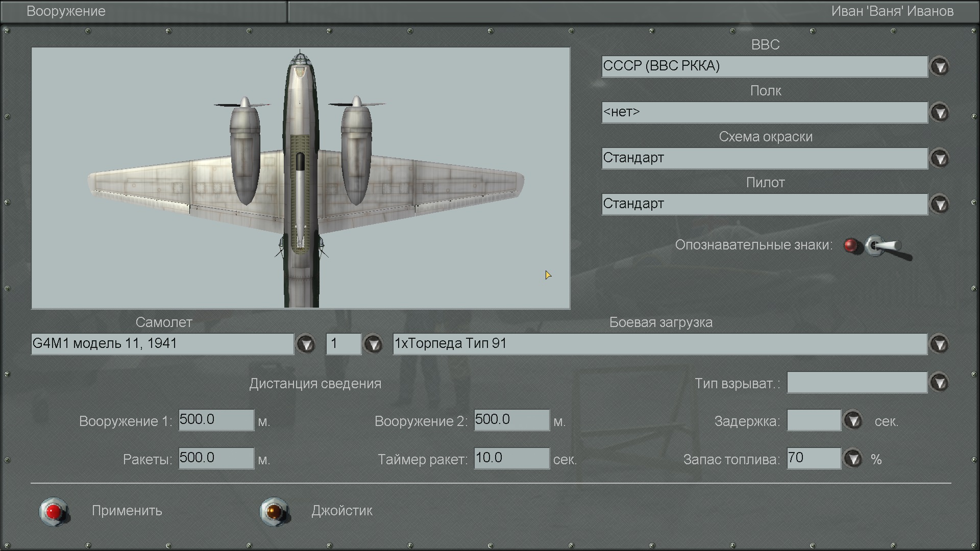Open the Боевая загрузка loadout arrow
Viewport: 980px width, 551px height.
tap(940, 344)
